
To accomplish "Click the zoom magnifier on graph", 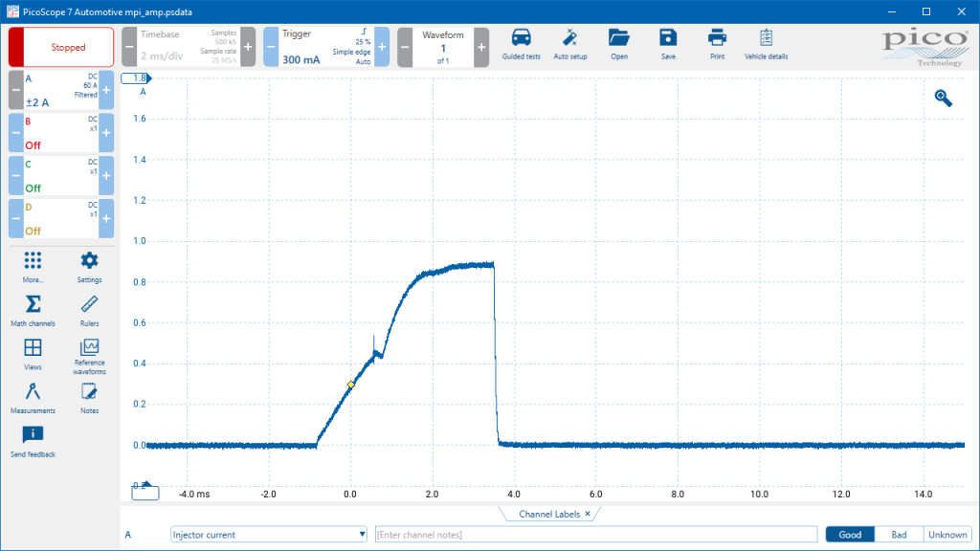I will (x=943, y=99).
